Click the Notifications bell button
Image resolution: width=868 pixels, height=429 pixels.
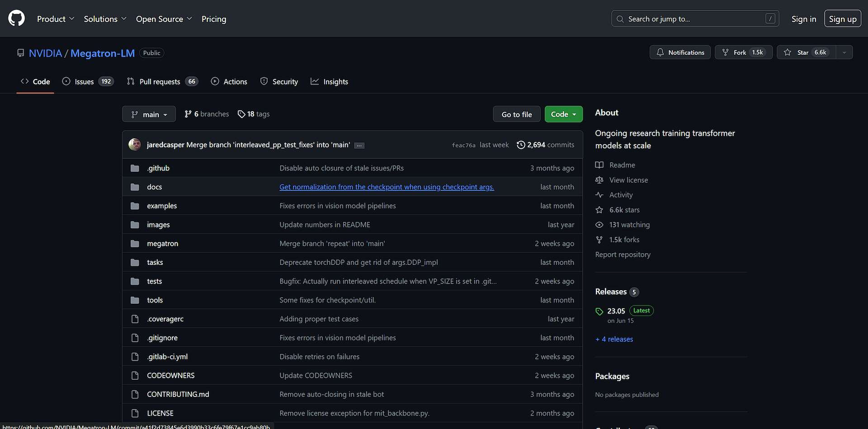(680, 52)
